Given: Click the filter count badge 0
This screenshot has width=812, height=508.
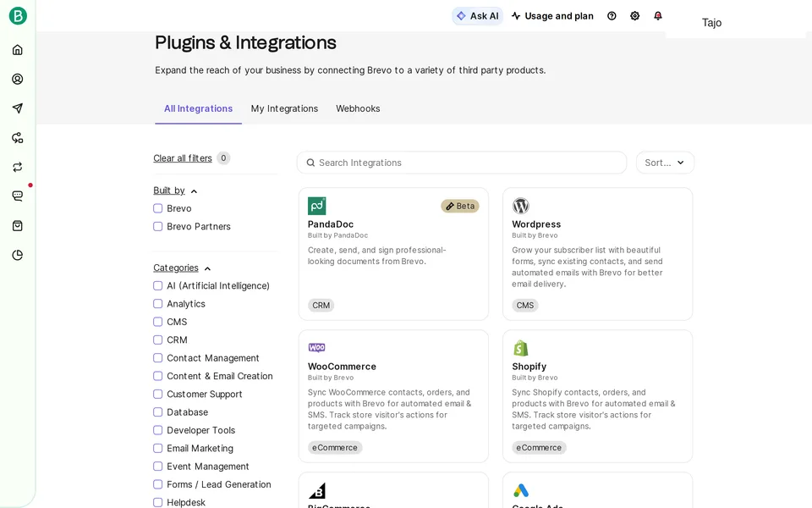Looking at the screenshot, I should [x=223, y=158].
